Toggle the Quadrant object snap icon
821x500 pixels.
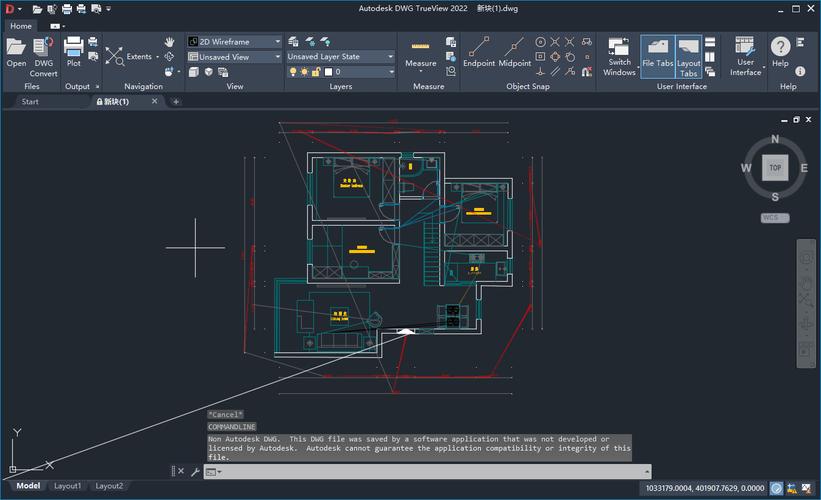point(555,57)
